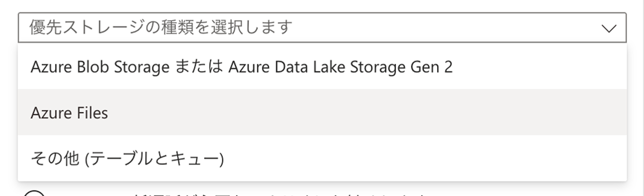Pick the highlighted Azure Files list entry
Screen dimensions: 644x196
click(69, 113)
